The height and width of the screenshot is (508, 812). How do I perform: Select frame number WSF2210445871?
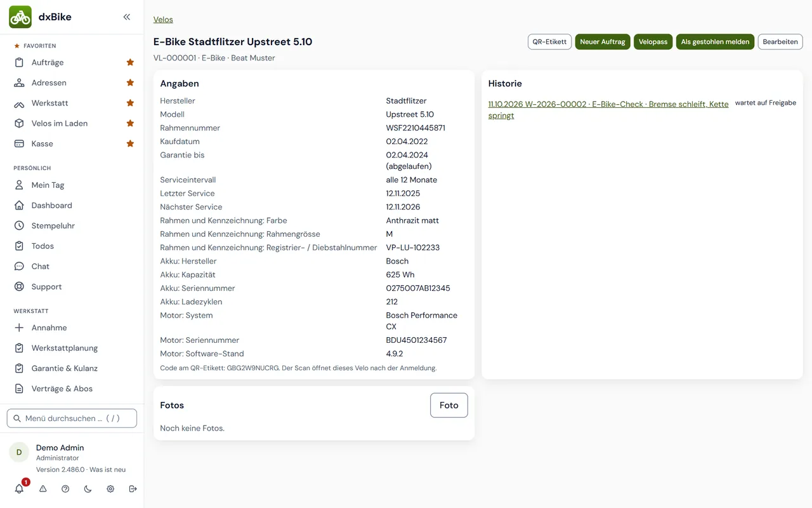[416, 128]
